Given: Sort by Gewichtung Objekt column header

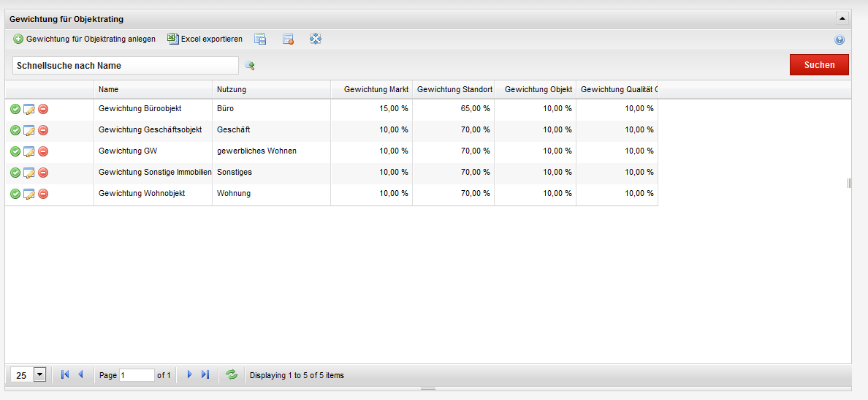Looking at the screenshot, I should tap(536, 89).
